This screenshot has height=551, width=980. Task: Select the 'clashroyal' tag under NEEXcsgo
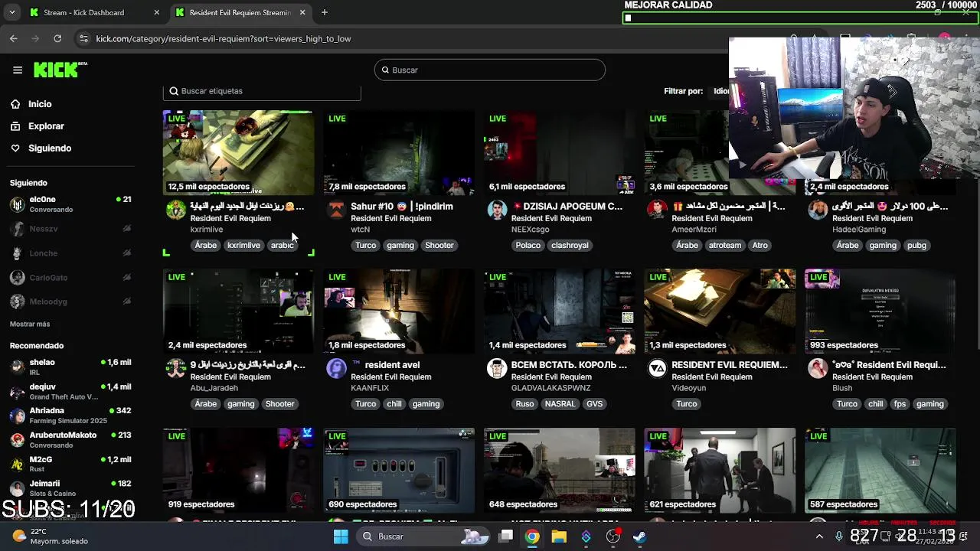click(570, 246)
